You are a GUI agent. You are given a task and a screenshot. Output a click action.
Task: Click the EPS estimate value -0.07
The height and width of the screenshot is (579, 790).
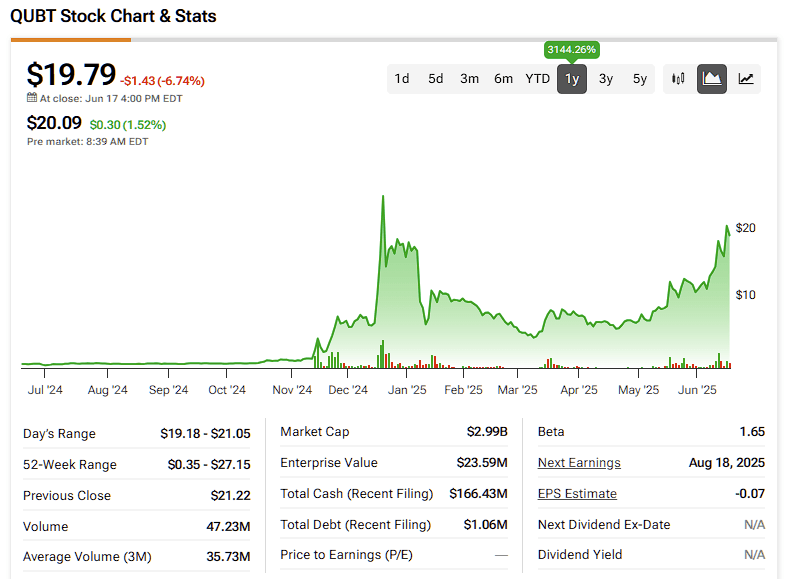click(x=750, y=494)
